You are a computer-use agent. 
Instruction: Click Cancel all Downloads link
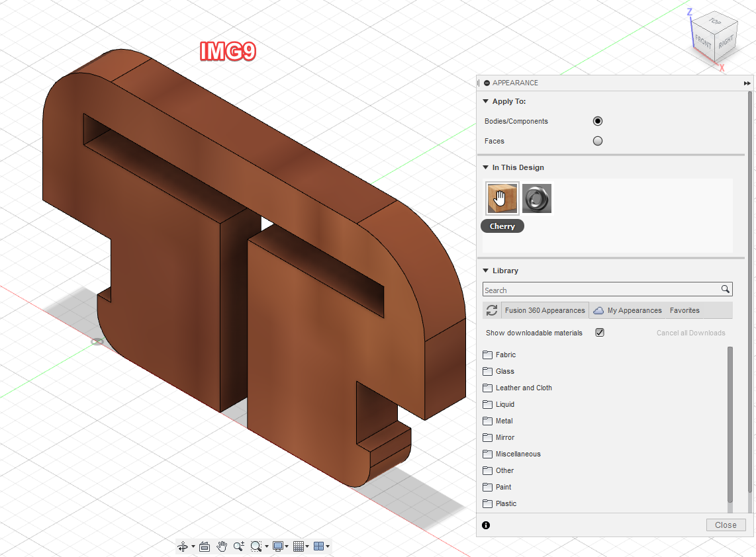pyautogui.click(x=690, y=333)
